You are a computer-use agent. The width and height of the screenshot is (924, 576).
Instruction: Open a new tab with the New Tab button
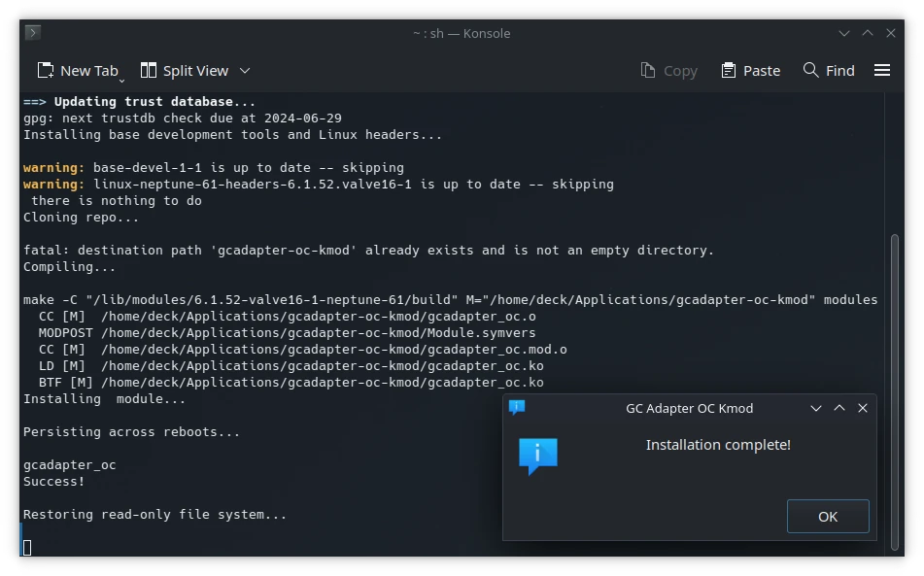click(x=77, y=71)
